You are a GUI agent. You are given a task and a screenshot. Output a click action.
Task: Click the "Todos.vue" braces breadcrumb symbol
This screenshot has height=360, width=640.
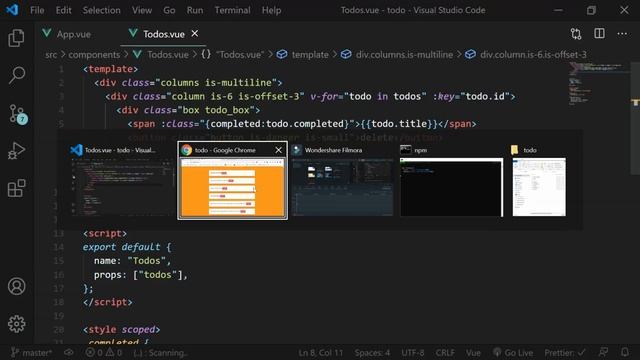(x=233, y=55)
